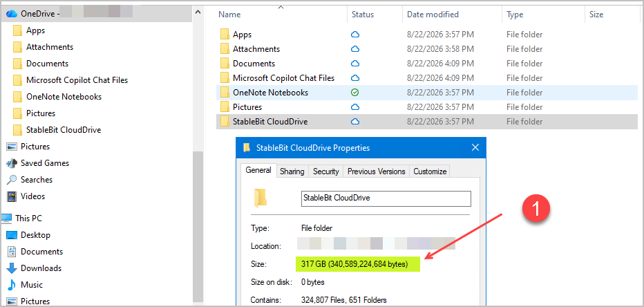Click cloud status icon for Microsoft Copilot row

(x=355, y=78)
